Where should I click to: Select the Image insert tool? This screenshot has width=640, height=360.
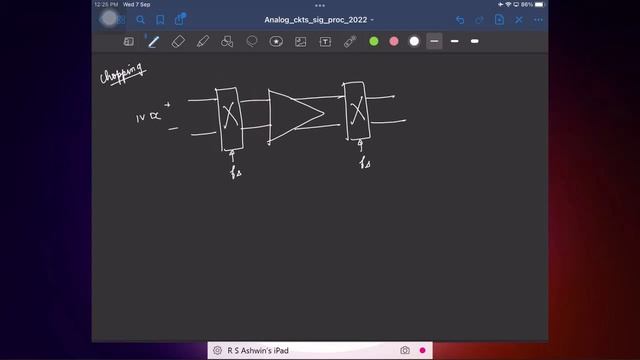300,42
